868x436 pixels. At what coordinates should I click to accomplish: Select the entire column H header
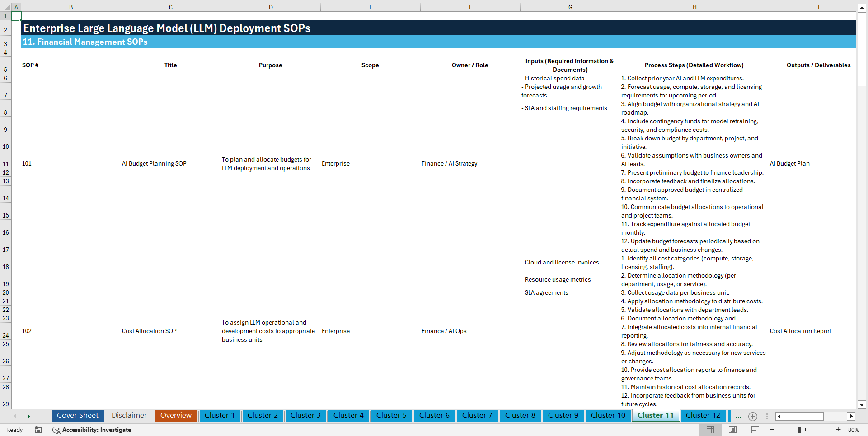(694, 7)
